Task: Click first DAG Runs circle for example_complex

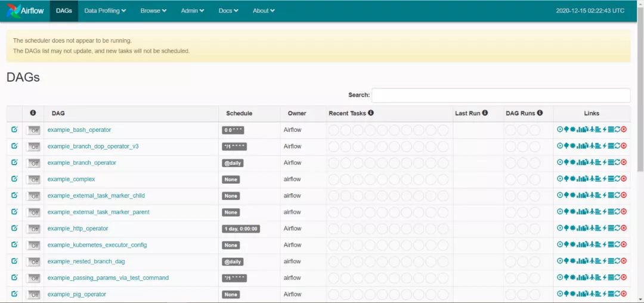Action: click(x=510, y=180)
